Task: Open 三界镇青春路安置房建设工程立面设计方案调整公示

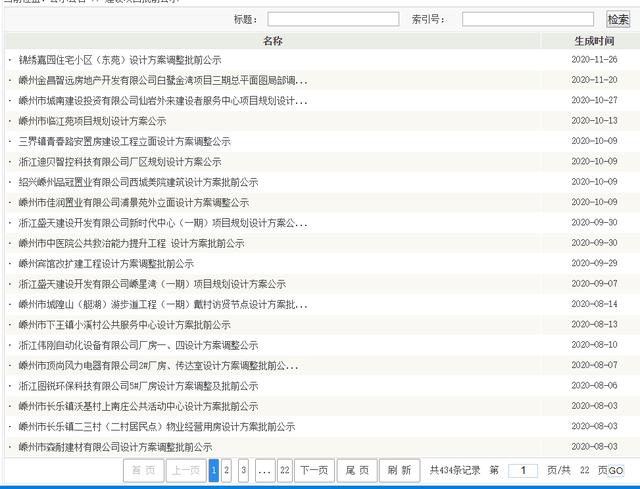Action: pos(124,142)
